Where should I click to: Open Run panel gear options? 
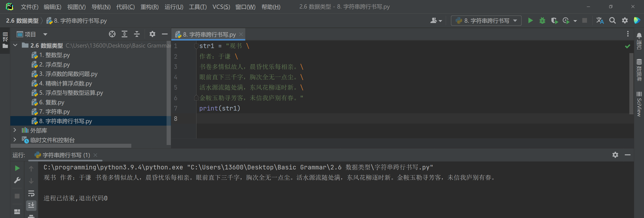click(615, 155)
